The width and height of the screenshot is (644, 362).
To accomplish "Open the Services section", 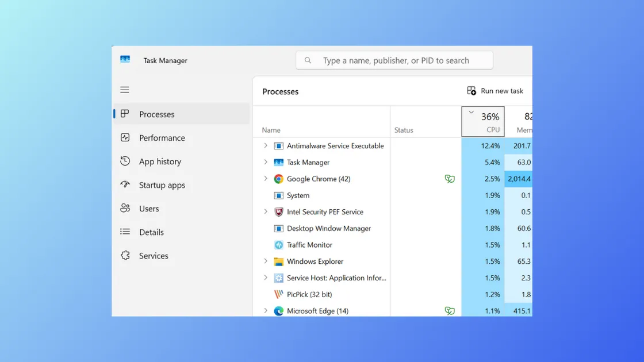I will tap(153, 256).
